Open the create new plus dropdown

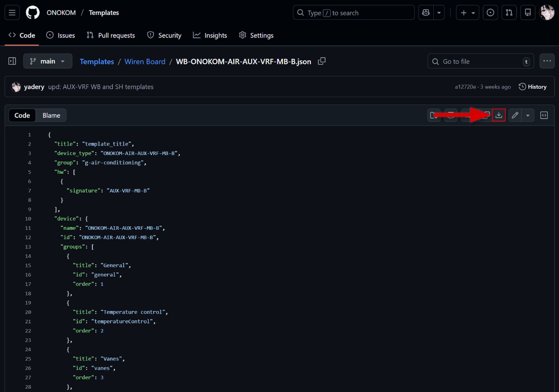coord(467,13)
